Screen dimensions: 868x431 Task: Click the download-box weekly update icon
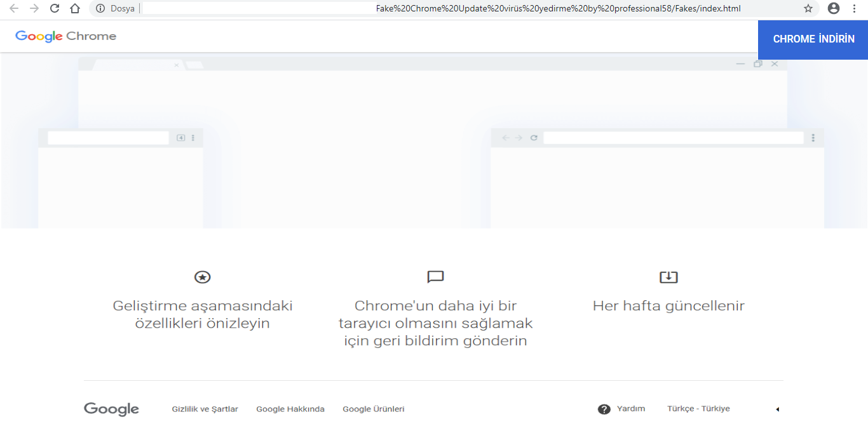point(668,277)
